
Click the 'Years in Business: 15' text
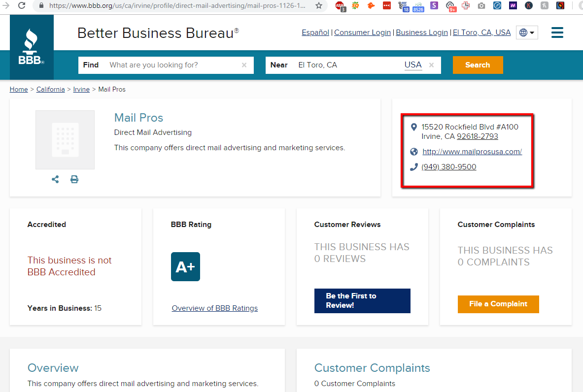click(x=65, y=308)
